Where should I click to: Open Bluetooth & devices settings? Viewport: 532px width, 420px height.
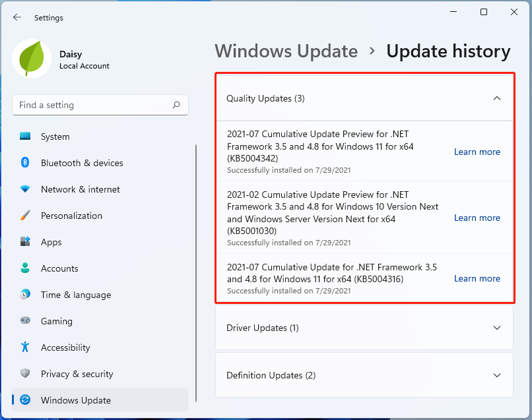pos(100,163)
